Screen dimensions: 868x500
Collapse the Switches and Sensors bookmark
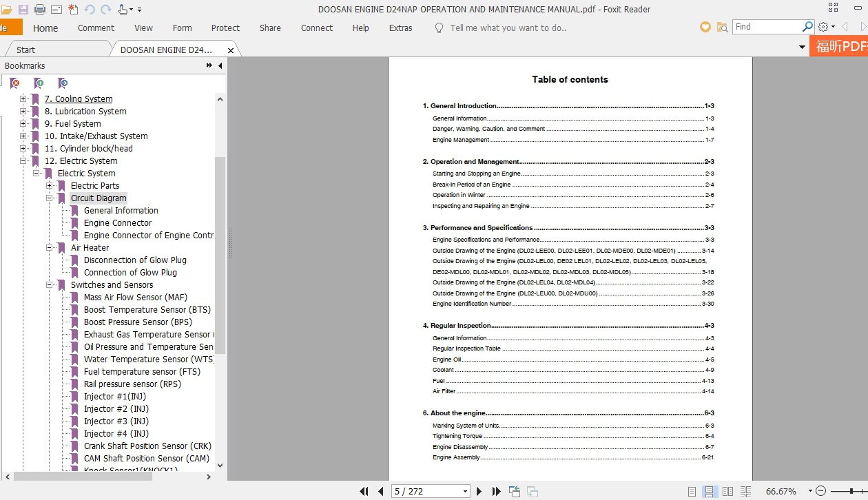point(49,285)
